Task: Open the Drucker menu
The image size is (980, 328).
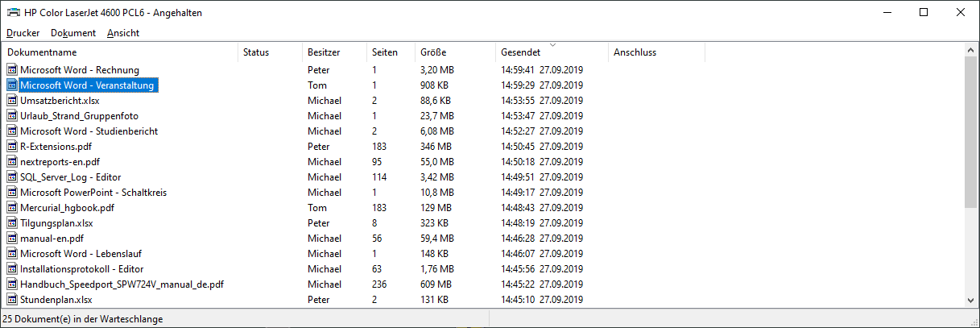Action: [x=23, y=33]
